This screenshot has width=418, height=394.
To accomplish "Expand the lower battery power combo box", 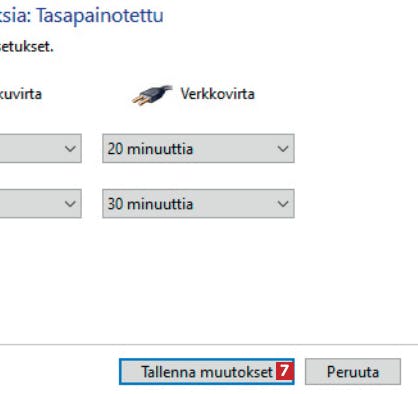I will (40, 203).
